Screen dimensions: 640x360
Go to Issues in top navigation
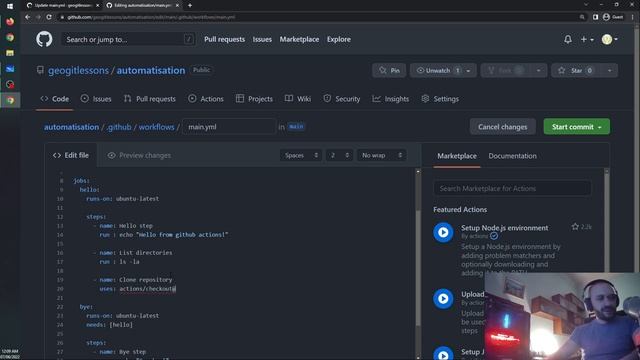pyautogui.click(x=262, y=39)
